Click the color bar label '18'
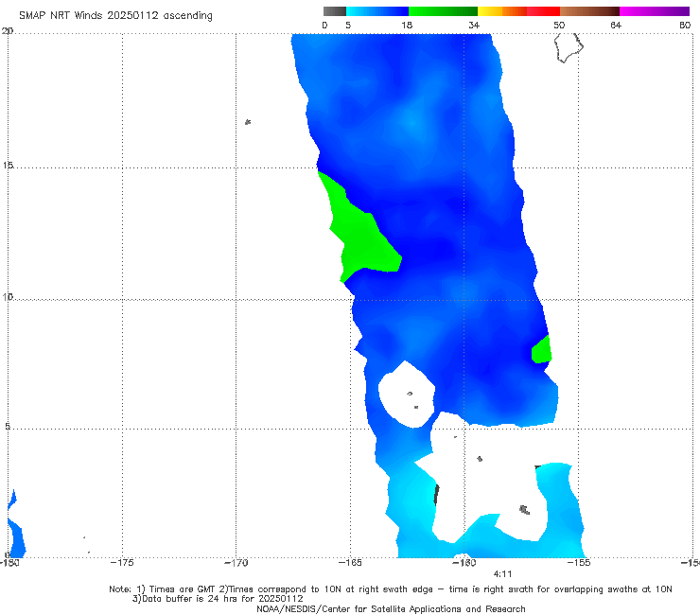The width and height of the screenshot is (700, 615). (x=407, y=25)
